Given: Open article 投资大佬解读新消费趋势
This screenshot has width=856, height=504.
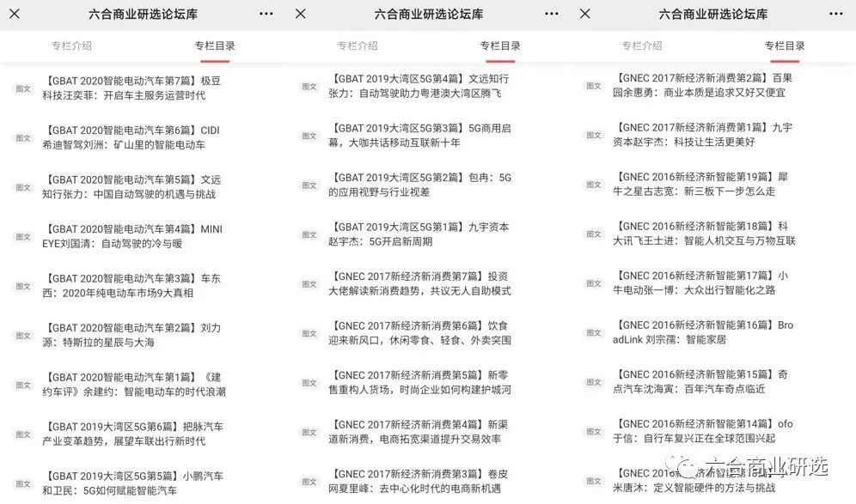Looking at the screenshot, I should 419,283.
